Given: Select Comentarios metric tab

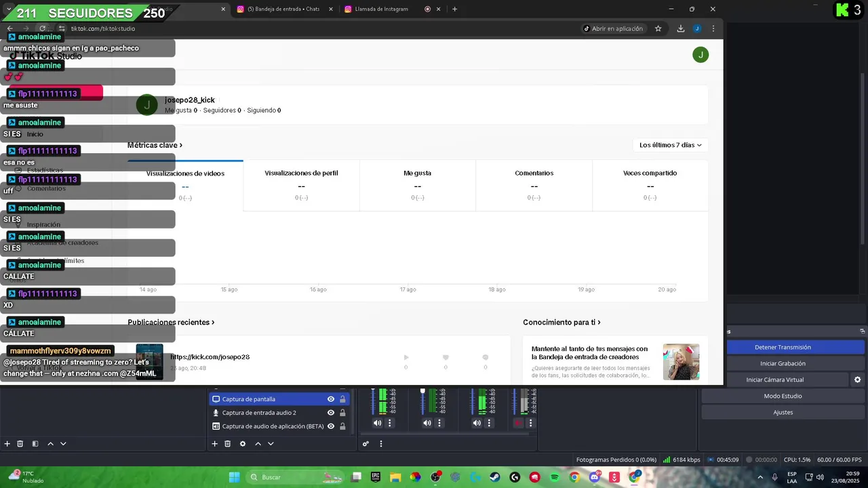Looking at the screenshot, I should pos(534,186).
